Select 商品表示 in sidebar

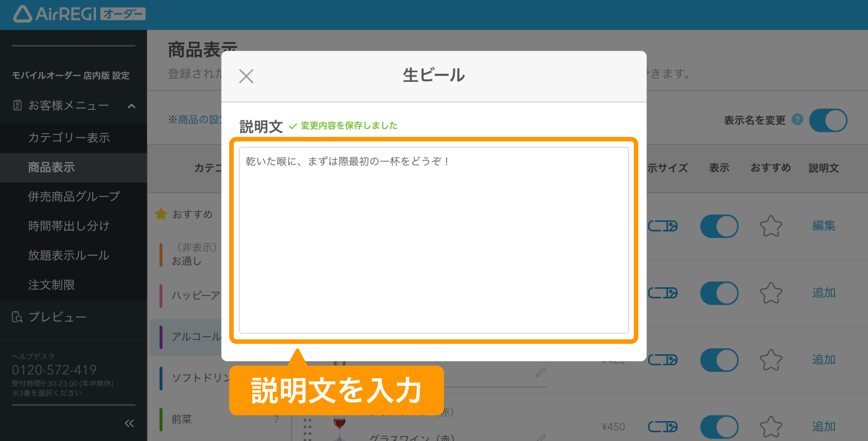[73, 167]
